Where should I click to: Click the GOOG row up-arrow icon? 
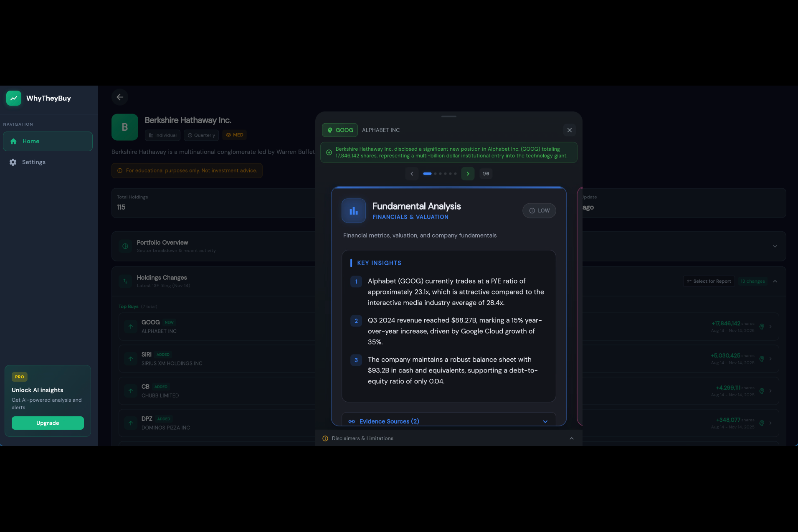[x=131, y=327]
